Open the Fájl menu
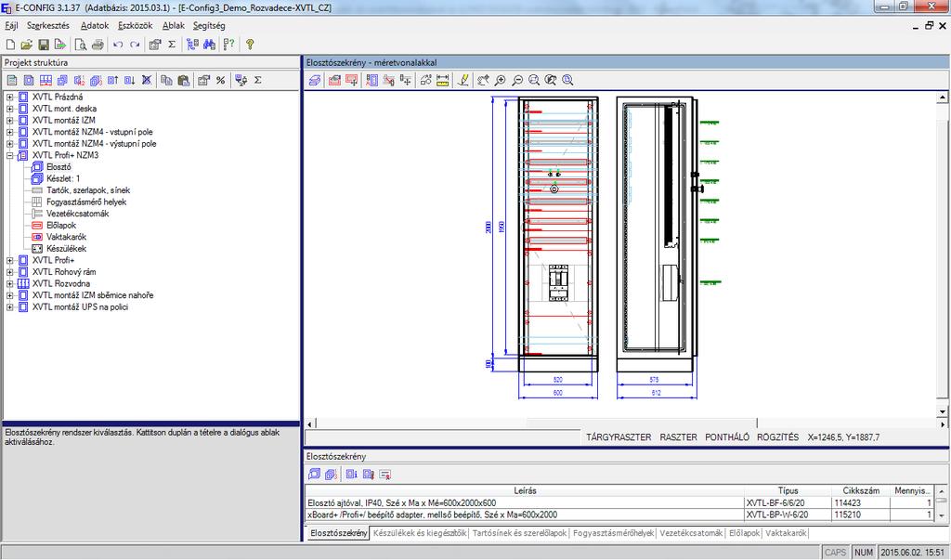 11,25
